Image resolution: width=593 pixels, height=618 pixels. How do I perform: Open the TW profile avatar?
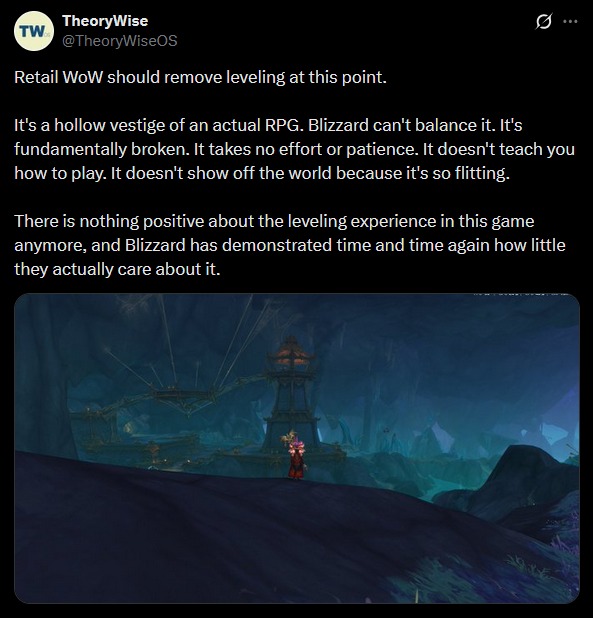pyautogui.click(x=34, y=31)
